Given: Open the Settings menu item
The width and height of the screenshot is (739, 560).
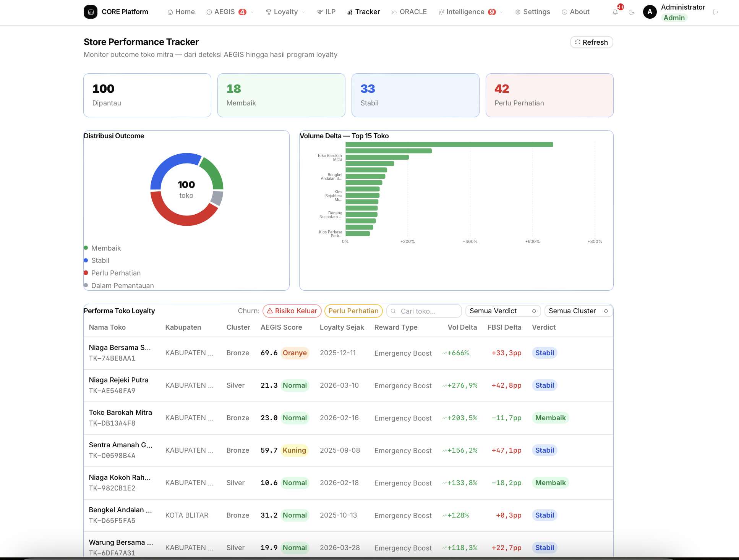Looking at the screenshot, I should [533, 12].
